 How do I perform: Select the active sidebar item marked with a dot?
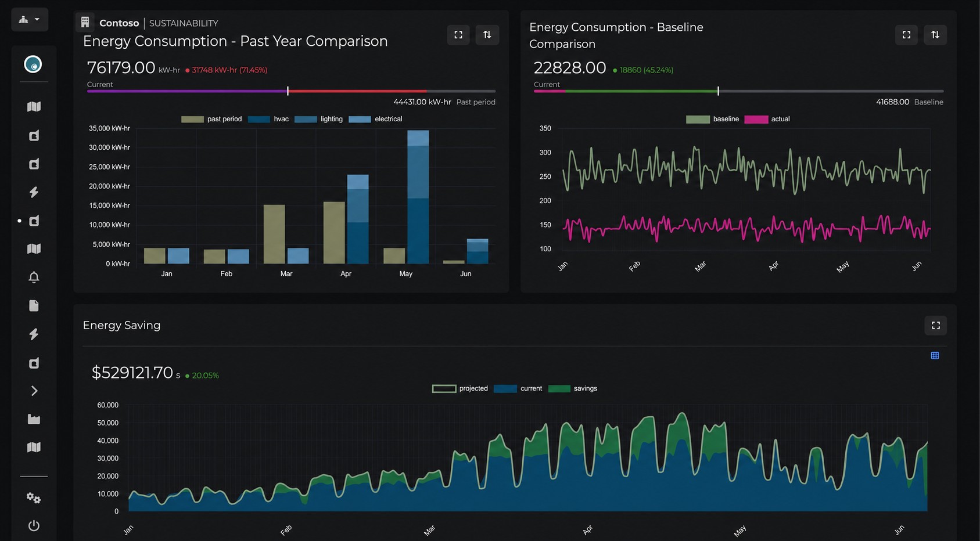click(34, 221)
